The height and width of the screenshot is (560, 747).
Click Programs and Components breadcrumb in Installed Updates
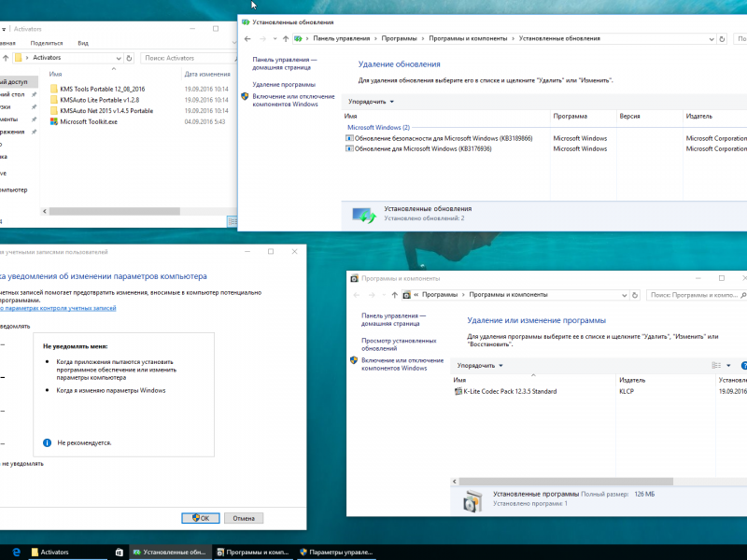[x=468, y=38]
